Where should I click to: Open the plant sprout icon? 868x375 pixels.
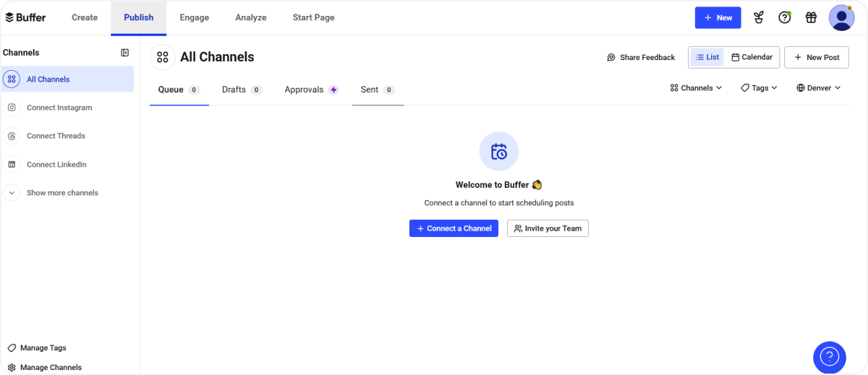click(x=759, y=17)
